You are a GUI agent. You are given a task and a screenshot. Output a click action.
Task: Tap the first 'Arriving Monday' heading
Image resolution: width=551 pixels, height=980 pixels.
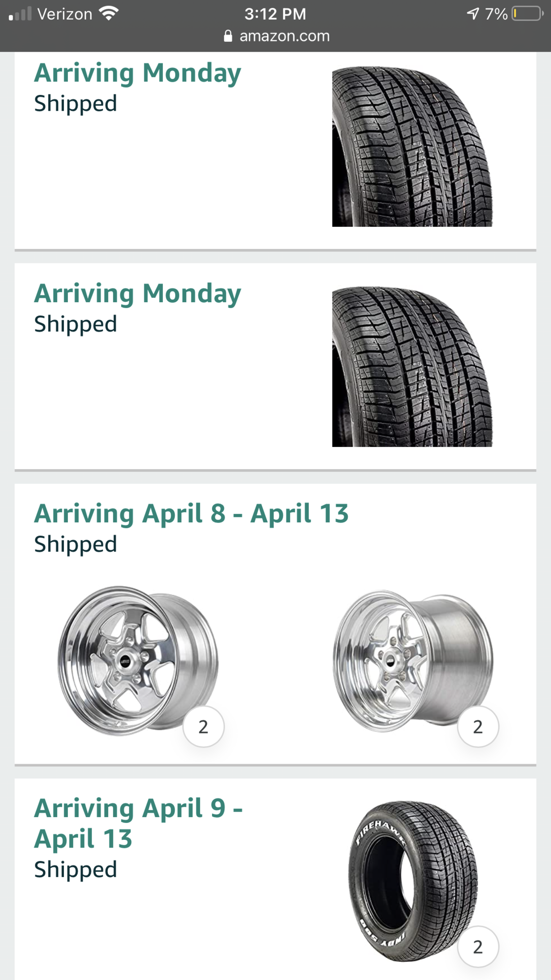coord(137,73)
